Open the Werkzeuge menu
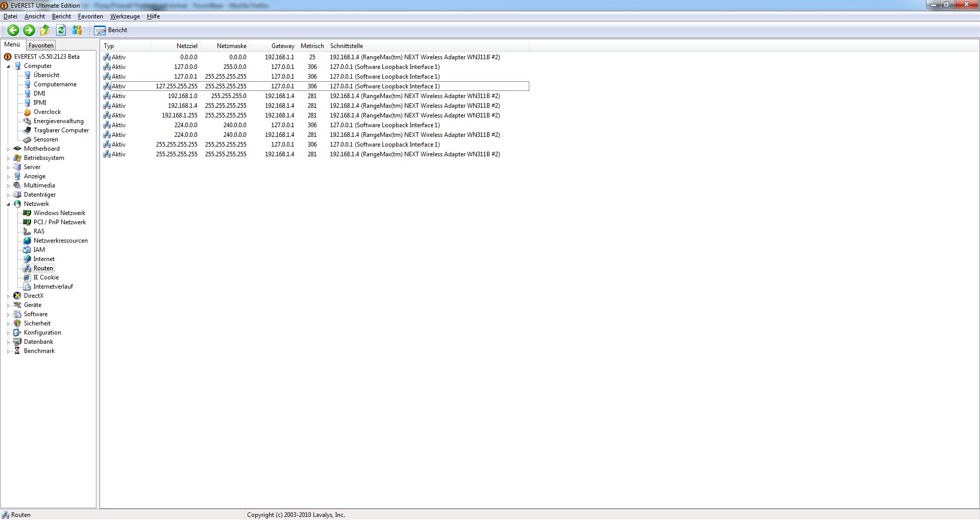The image size is (980, 520). 125,16
